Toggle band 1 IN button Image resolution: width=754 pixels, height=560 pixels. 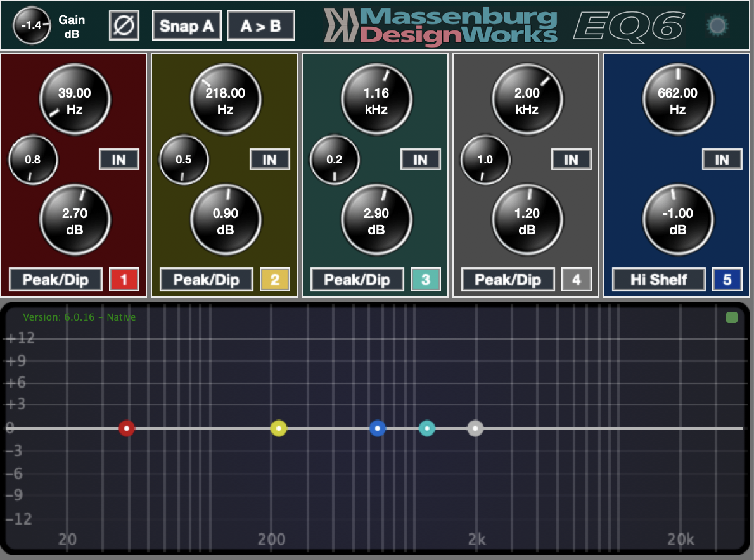[x=118, y=159]
